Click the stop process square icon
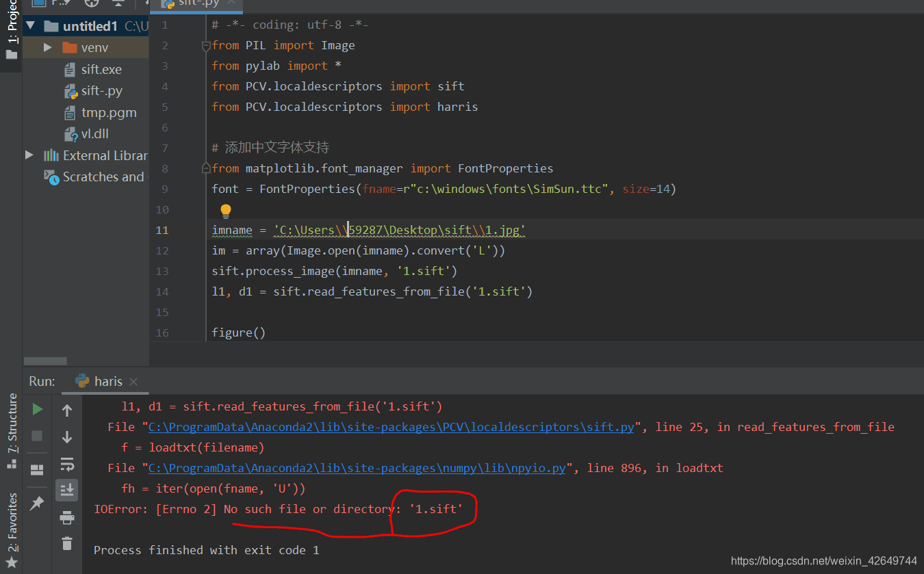 coord(38,436)
